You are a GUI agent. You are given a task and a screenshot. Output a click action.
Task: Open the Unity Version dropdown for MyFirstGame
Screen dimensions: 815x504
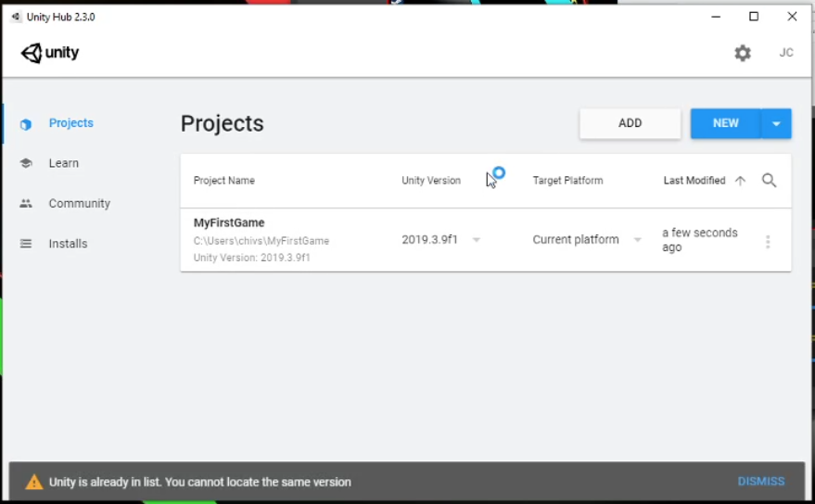(x=477, y=240)
